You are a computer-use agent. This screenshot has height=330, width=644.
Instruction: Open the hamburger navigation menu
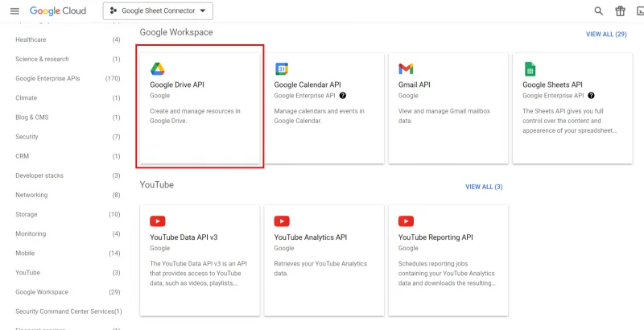coord(14,11)
